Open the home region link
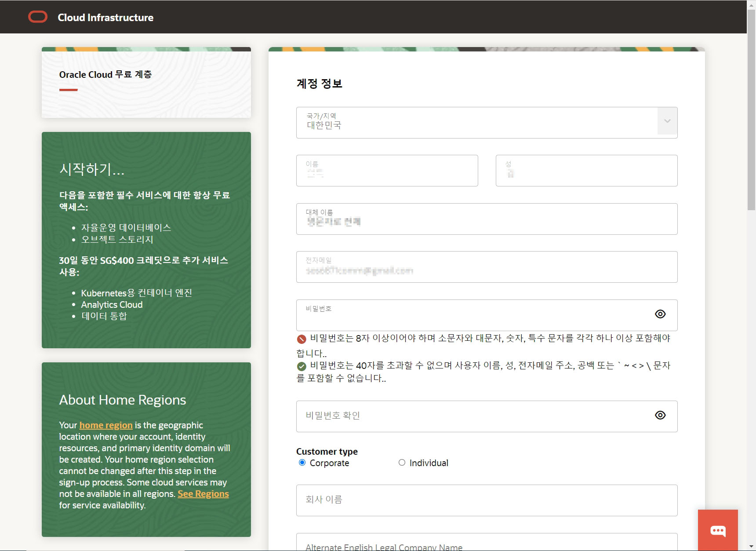The height and width of the screenshot is (551, 756). (106, 425)
